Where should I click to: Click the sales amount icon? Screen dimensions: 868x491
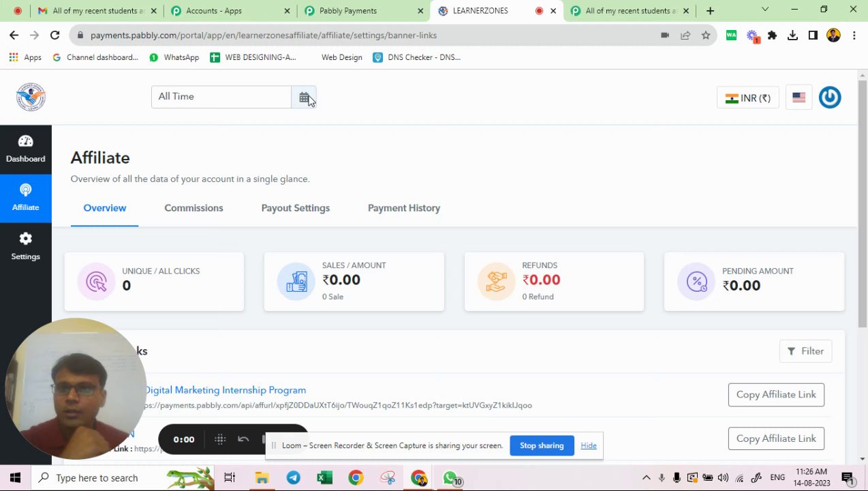296,282
